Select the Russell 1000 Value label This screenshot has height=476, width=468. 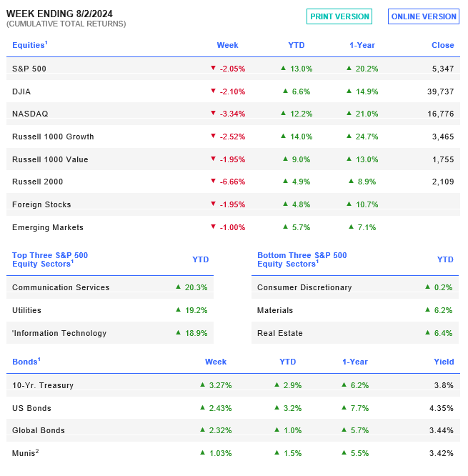50,159
